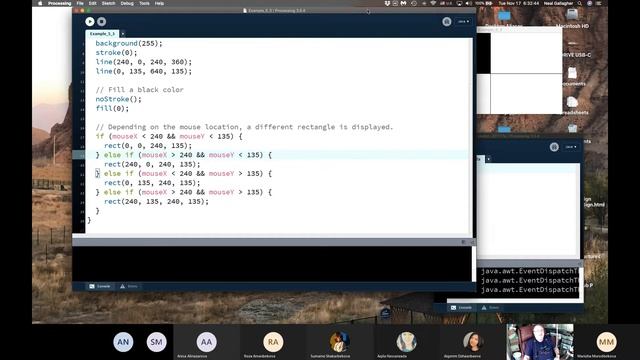Click the line 'rect(240, 135, 240, 135);'
This screenshot has height=360, width=640.
click(x=156, y=202)
